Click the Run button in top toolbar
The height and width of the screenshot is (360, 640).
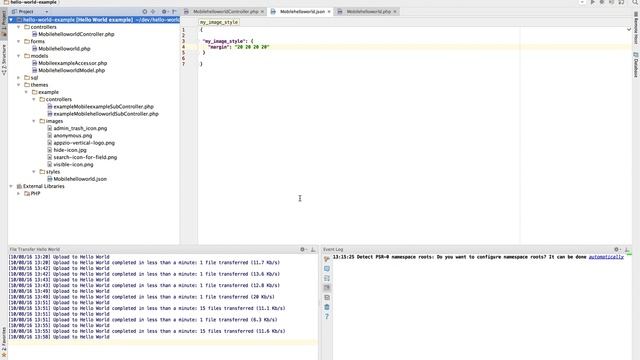[593, 2]
